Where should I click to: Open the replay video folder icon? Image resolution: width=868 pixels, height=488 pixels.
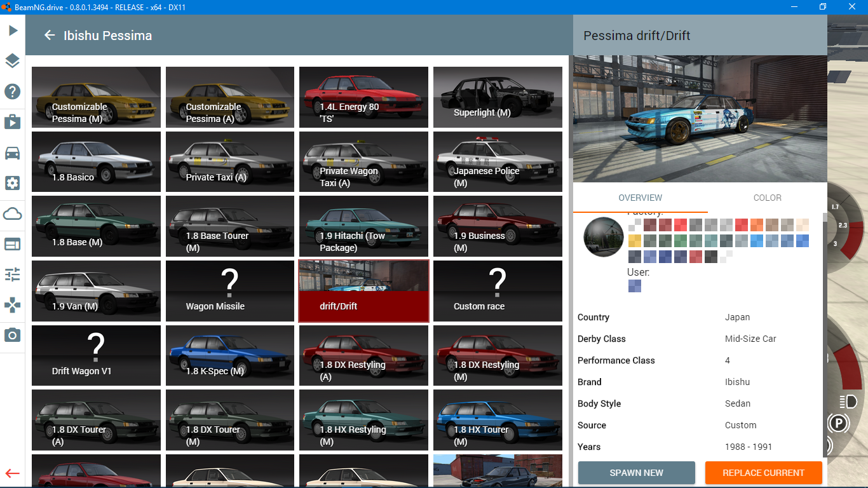pos(13,122)
